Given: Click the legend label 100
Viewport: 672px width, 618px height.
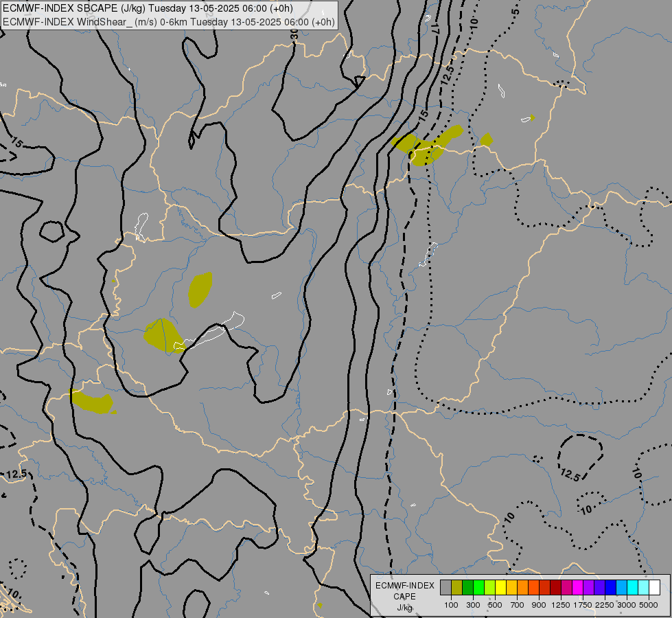Looking at the screenshot, I should point(451,605).
